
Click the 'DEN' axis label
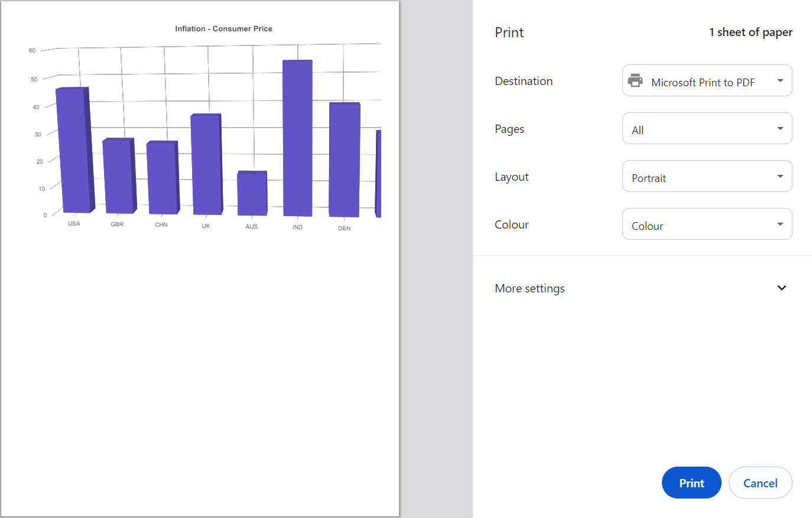click(345, 228)
